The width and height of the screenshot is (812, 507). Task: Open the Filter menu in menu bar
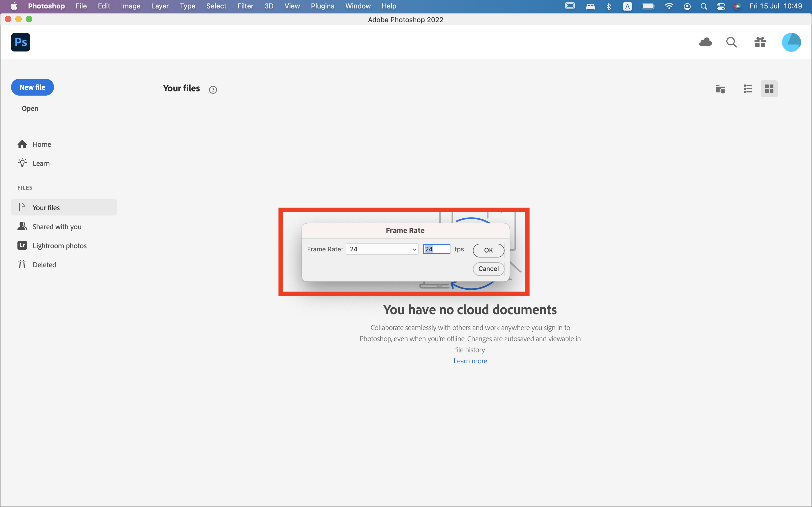pyautogui.click(x=244, y=6)
